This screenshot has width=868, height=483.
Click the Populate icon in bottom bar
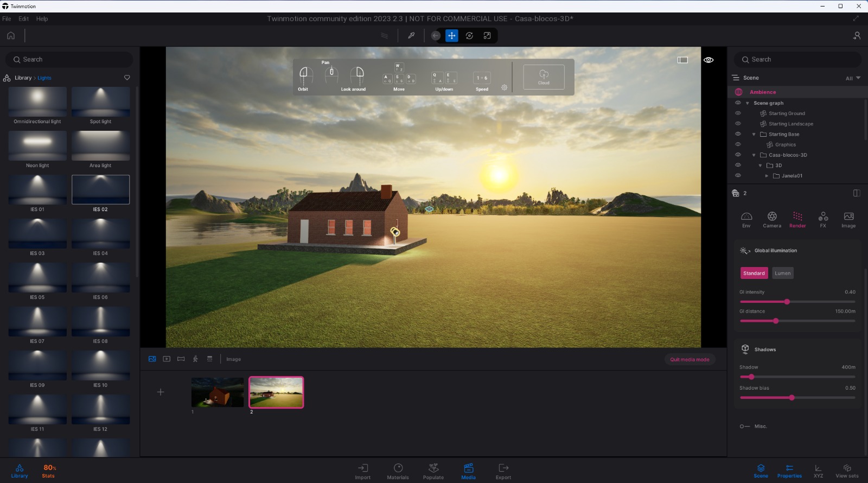pyautogui.click(x=433, y=468)
